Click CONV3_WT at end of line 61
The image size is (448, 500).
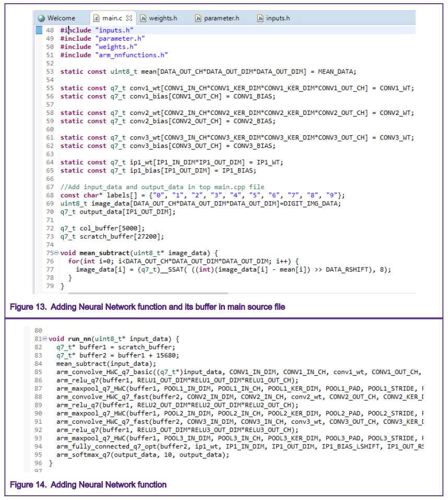(x=395, y=138)
